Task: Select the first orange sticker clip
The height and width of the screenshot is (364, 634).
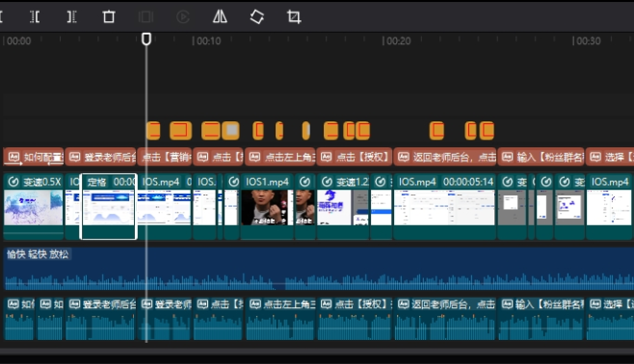Action: (153, 131)
